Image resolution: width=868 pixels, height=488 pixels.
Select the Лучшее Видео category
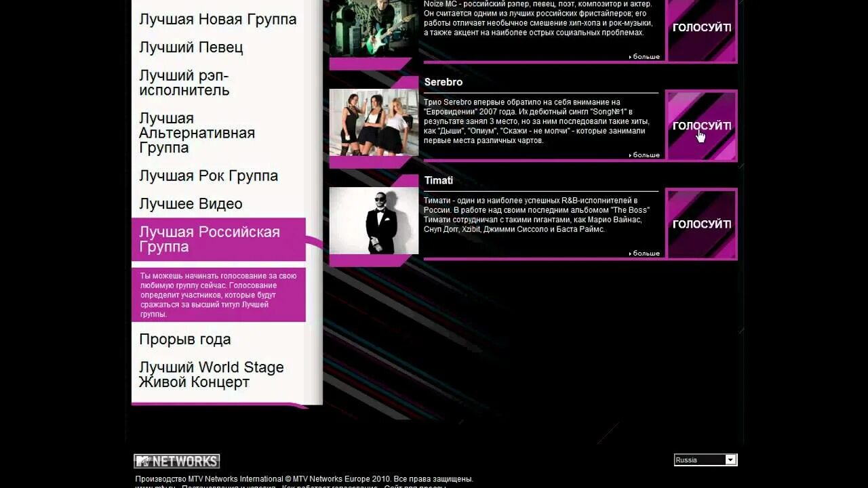191,204
